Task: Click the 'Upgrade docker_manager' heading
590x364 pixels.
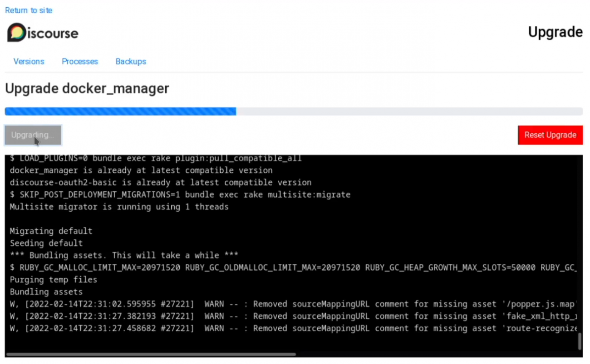Action: (x=87, y=88)
